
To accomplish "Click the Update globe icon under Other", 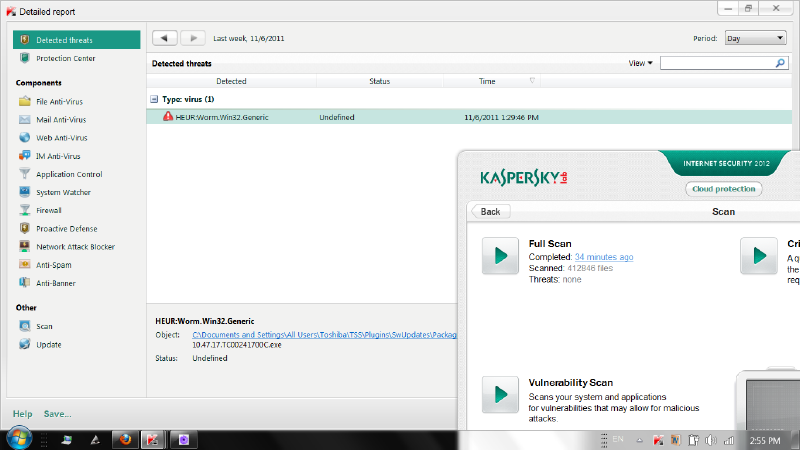I will point(24,344).
